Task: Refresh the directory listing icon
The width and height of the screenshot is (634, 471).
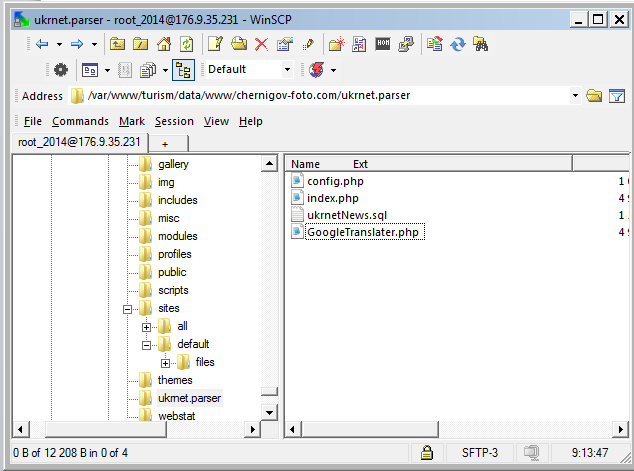Action: click(186, 44)
